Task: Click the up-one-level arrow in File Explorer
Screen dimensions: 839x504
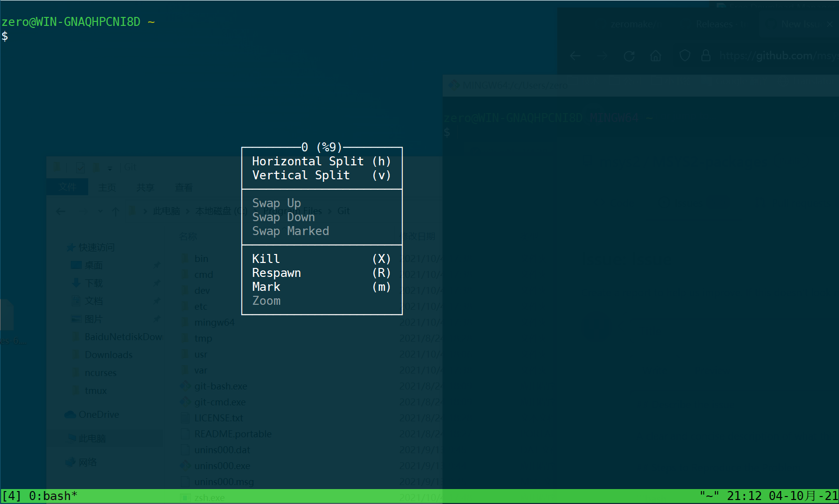Action: coord(115,211)
